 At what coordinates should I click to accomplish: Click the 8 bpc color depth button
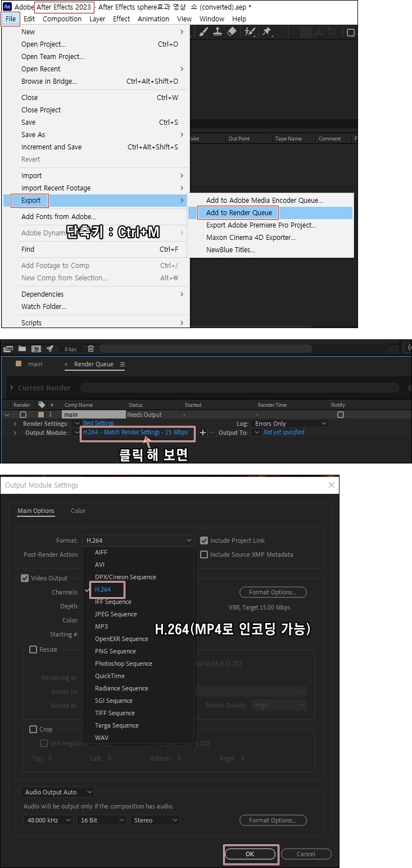point(70,349)
